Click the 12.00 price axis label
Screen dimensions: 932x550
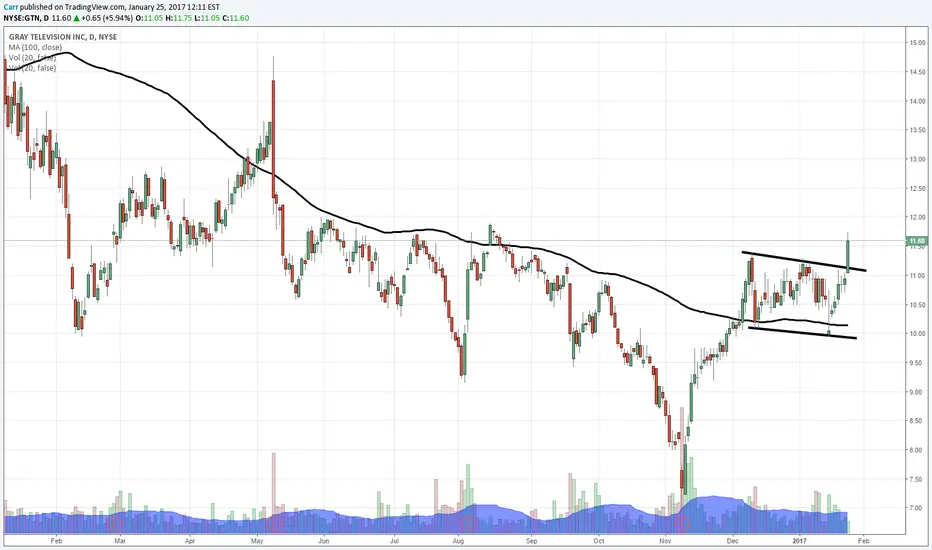[x=917, y=218]
